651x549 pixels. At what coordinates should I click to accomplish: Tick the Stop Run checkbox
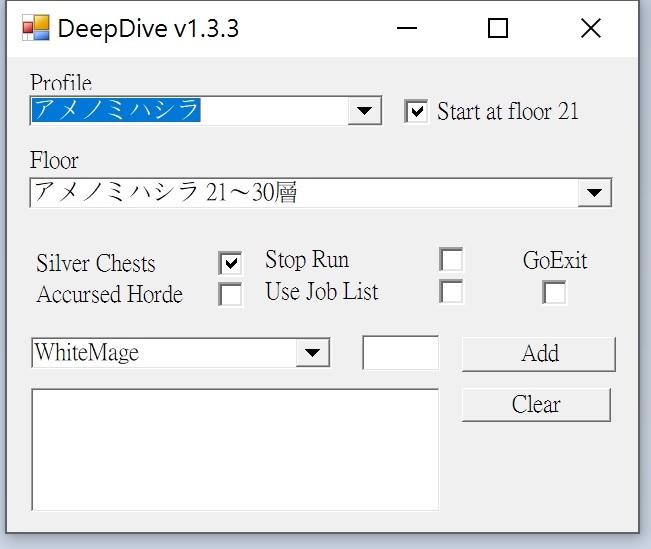tap(451, 260)
